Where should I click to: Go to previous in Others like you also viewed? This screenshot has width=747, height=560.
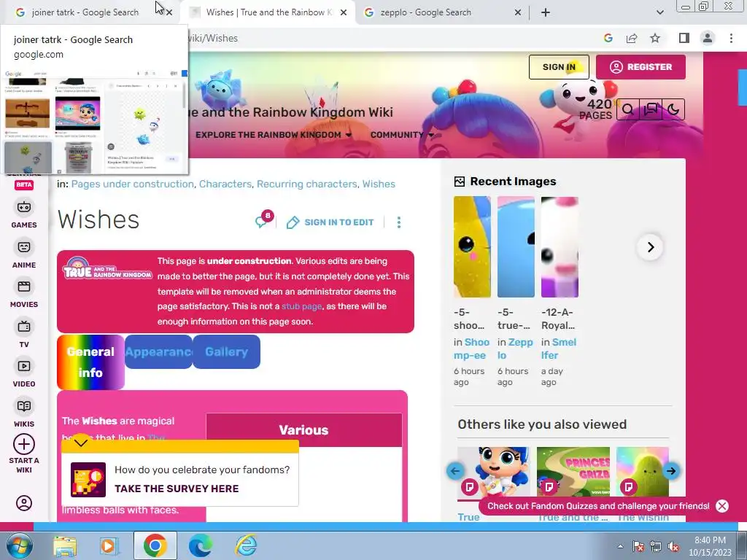pos(455,471)
